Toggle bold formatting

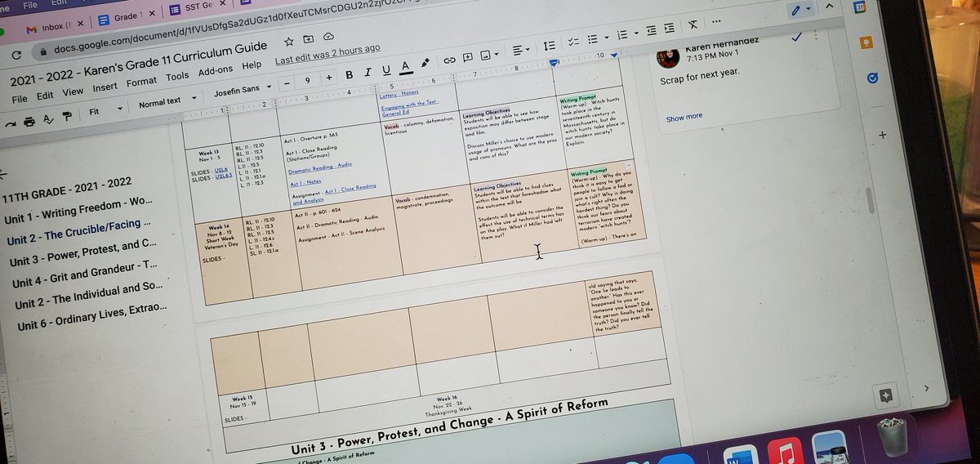click(x=350, y=74)
